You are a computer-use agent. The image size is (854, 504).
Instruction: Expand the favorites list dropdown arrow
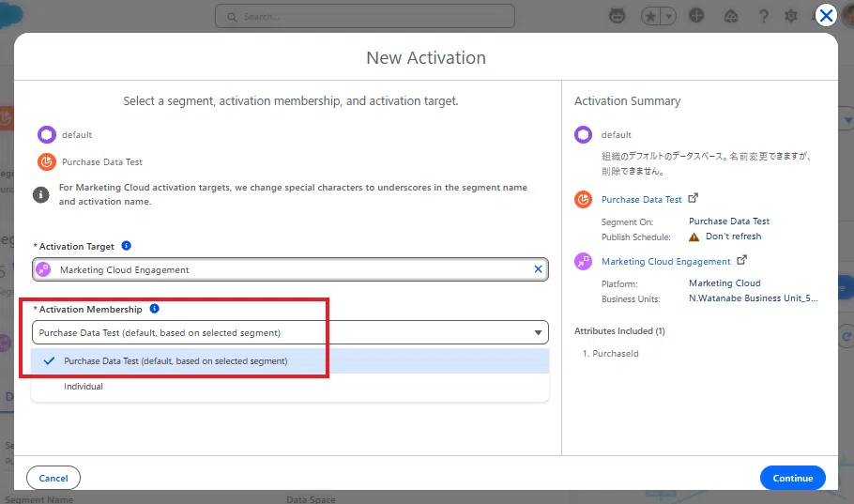click(x=668, y=16)
